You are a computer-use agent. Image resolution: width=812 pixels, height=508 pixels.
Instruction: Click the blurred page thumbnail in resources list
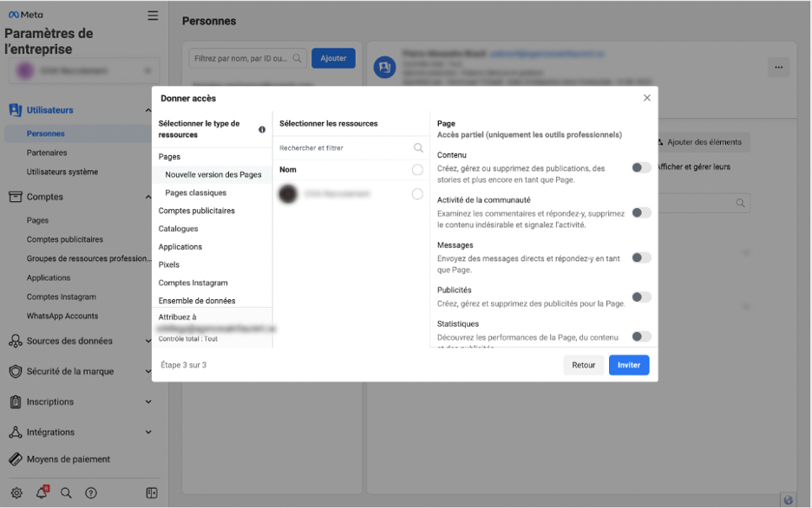tap(288, 194)
